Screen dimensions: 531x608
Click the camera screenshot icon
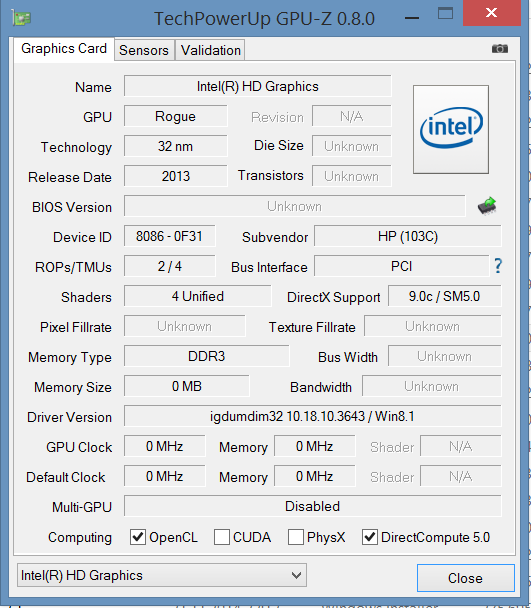[x=500, y=48]
